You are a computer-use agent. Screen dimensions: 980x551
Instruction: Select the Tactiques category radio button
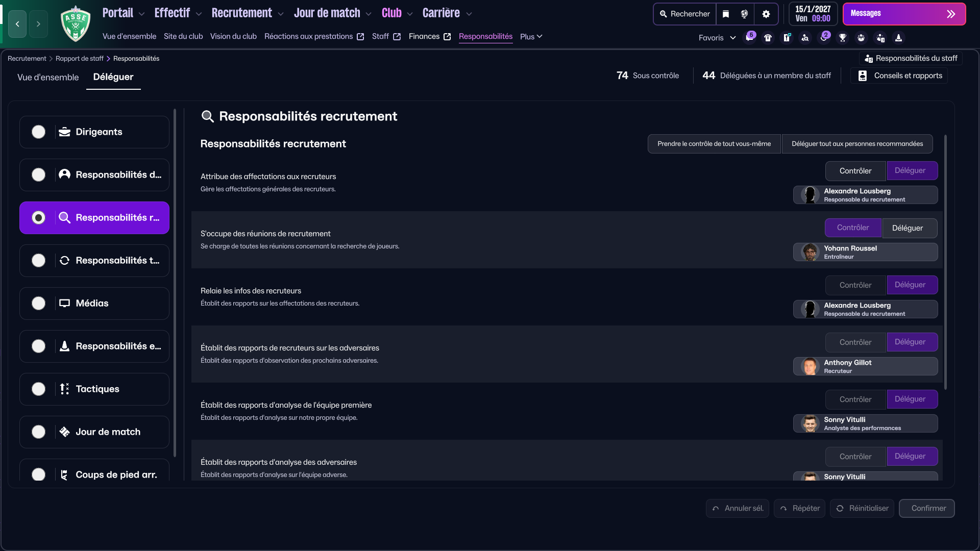[39, 389]
